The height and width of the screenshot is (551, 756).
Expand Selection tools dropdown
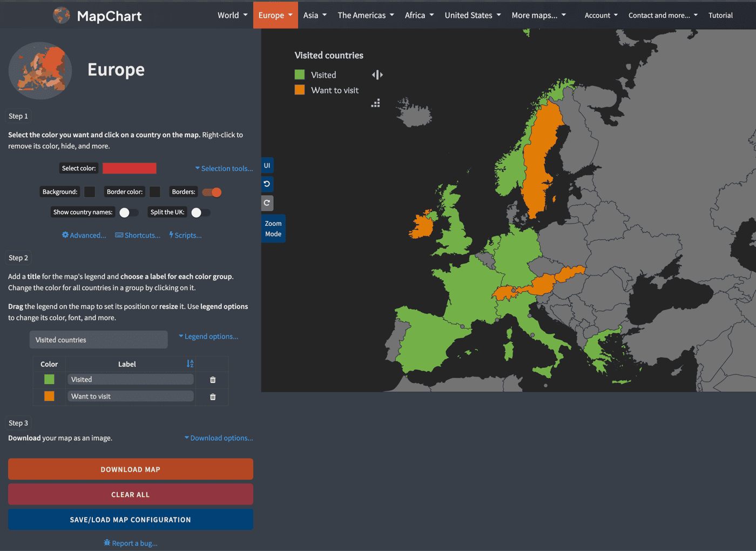[x=224, y=169]
